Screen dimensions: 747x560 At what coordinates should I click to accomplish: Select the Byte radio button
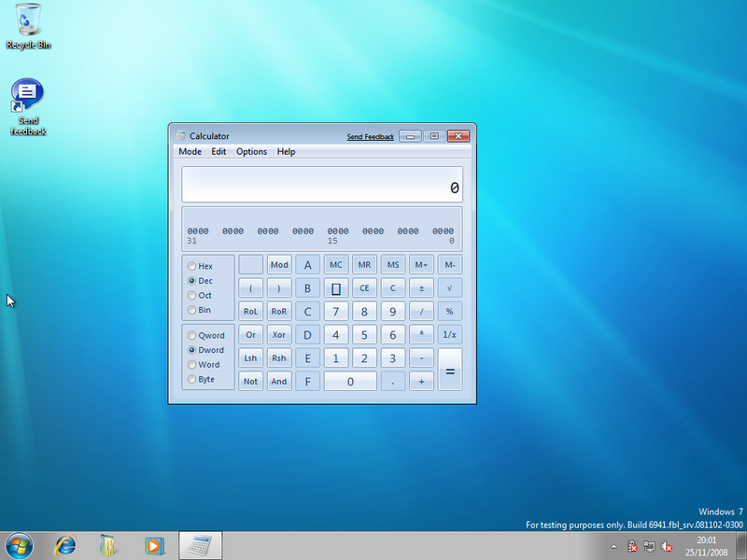pyautogui.click(x=192, y=380)
